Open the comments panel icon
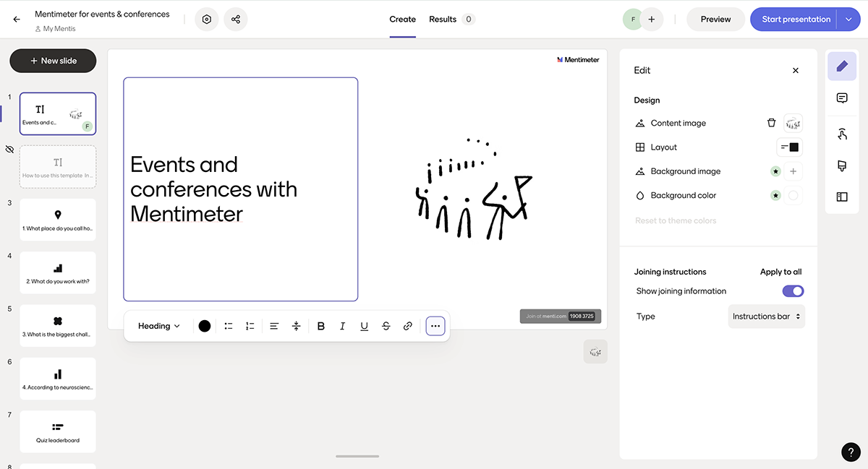The width and height of the screenshot is (868, 469). click(x=842, y=98)
